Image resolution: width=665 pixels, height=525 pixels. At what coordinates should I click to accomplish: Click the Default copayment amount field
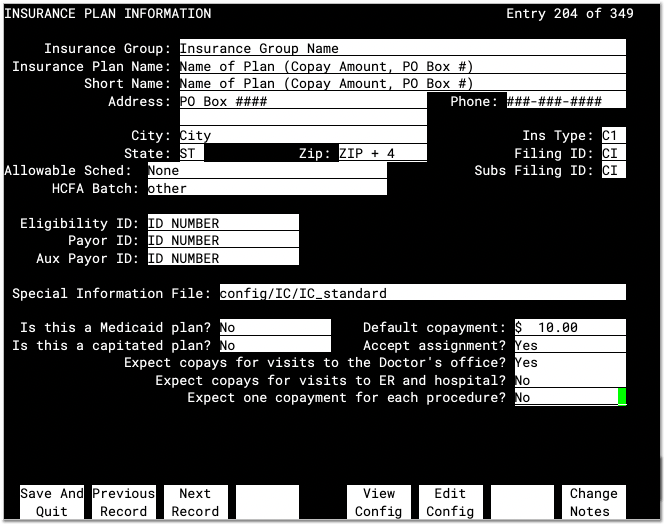570,327
